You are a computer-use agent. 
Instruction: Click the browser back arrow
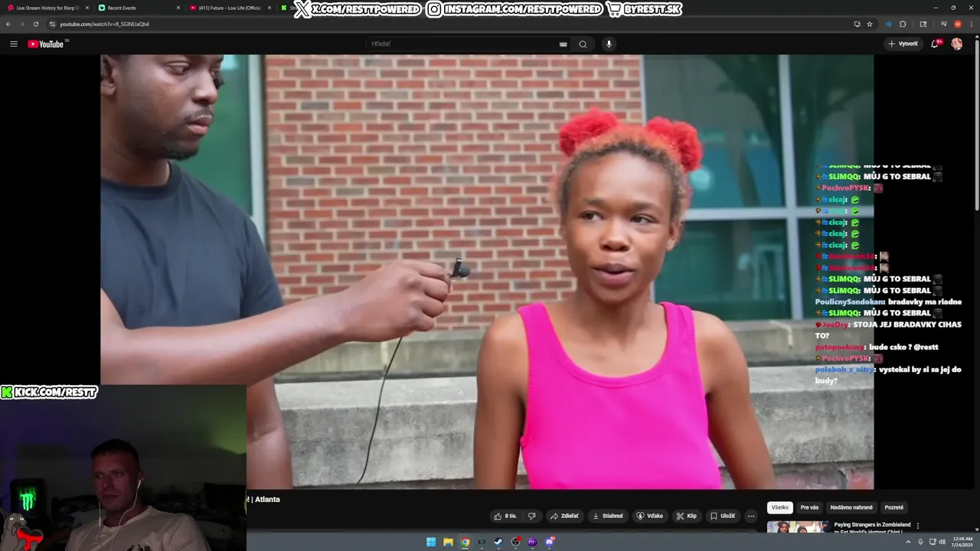[8, 24]
